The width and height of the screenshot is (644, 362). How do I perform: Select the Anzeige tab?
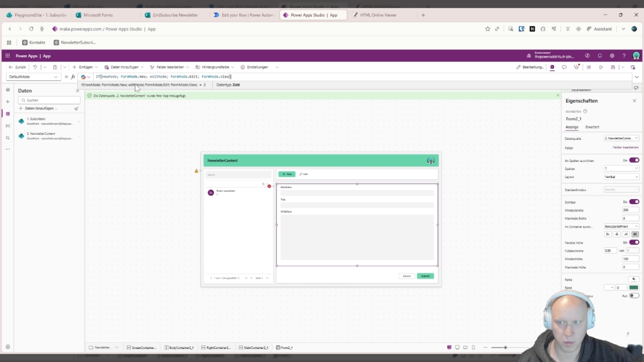(572, 127)
